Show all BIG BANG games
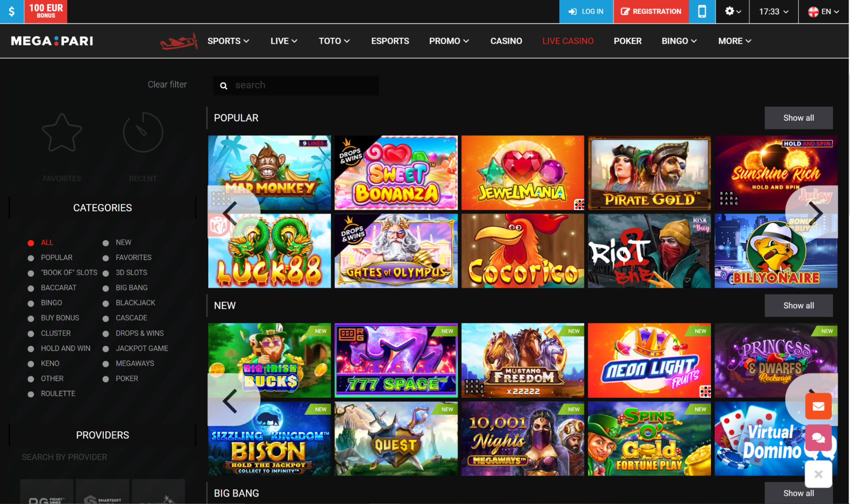The image size is (850, 504). coord(799,493)
